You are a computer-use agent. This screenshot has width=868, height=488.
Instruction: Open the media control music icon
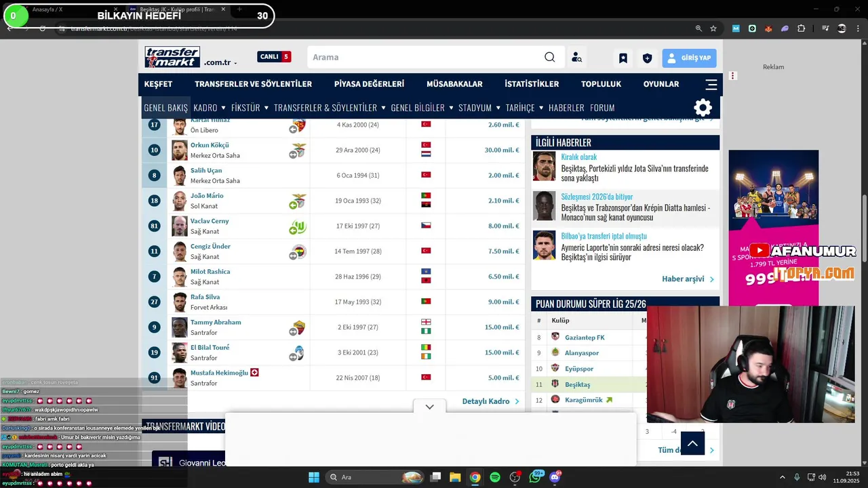tap(825, 28)
